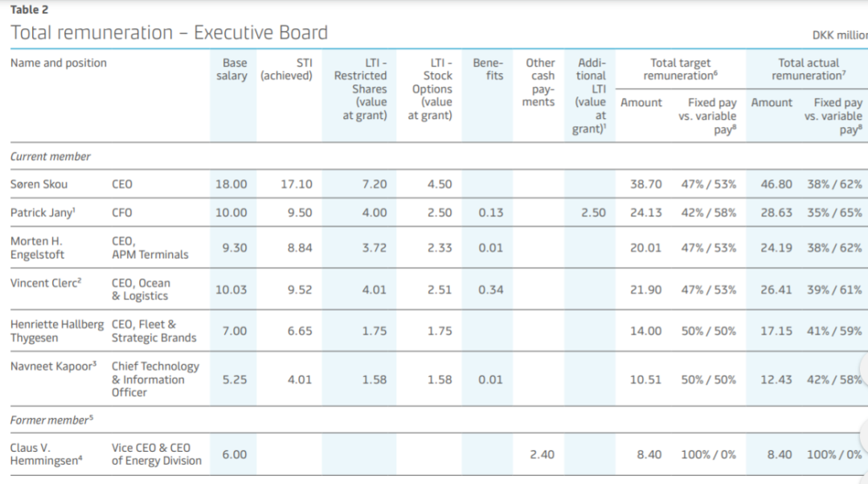Screen dimensions: 868x484
Task: Click the 'Table 2' label
Action: pyautogui.click(x=29, y=10)
